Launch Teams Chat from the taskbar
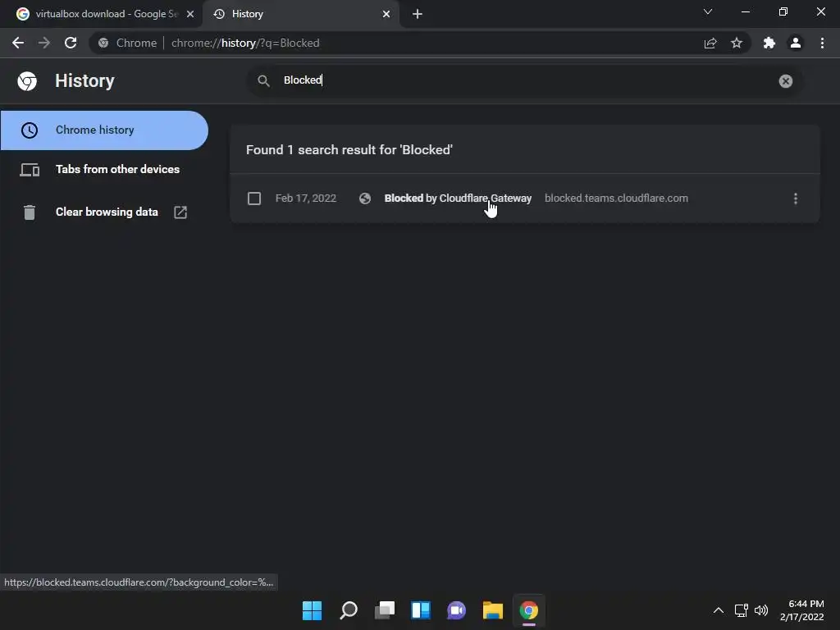This screenshot has height=630, width=840. [456, 610]
